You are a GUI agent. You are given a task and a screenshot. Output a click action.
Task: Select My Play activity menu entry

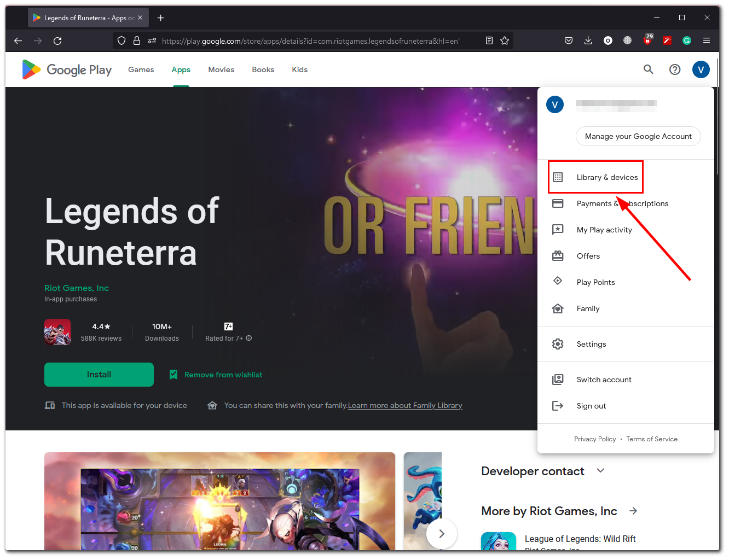[626, 230]
